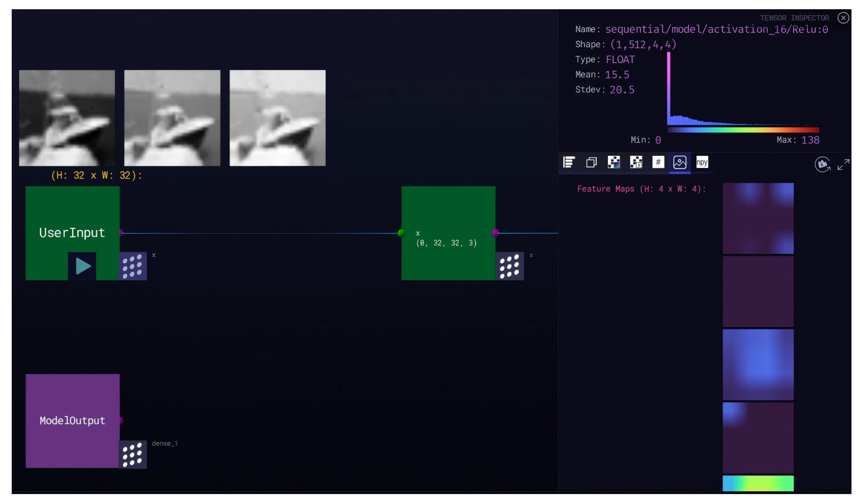Select the uniformly dark second feature map
Image resolution: width=860 pixels, height=504 pixels.
pos(758,292)
